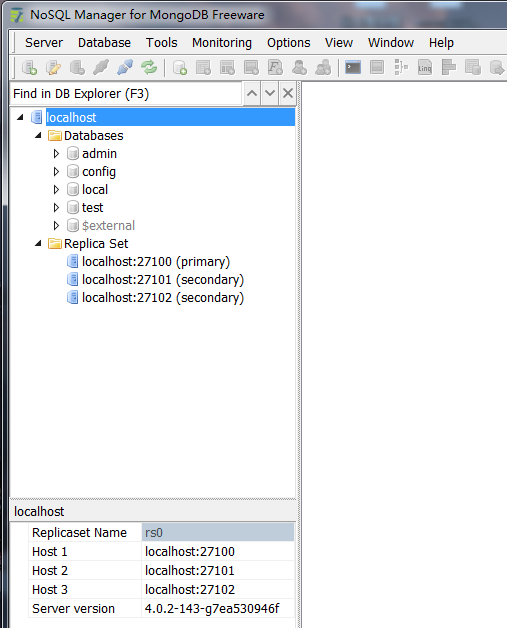Select the test database

93,207
